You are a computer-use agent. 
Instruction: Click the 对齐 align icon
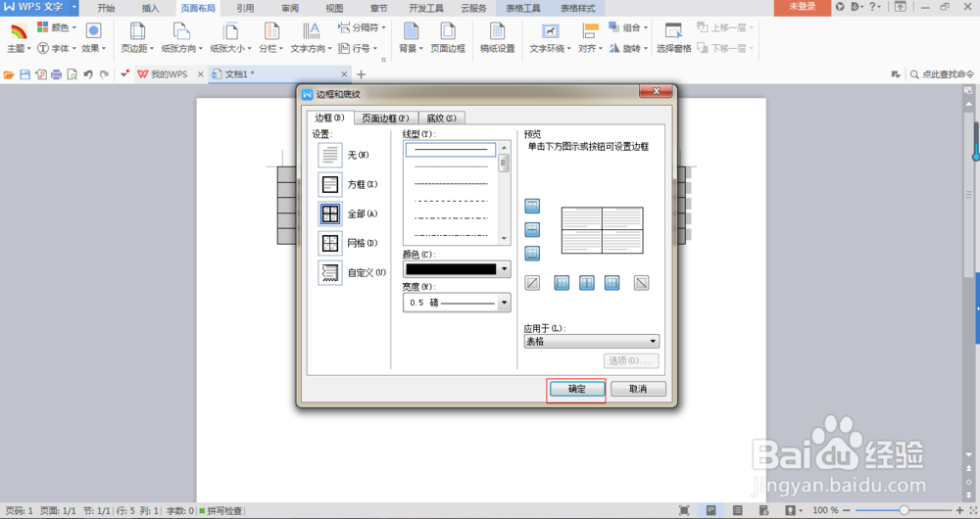[x=590, y=31]
